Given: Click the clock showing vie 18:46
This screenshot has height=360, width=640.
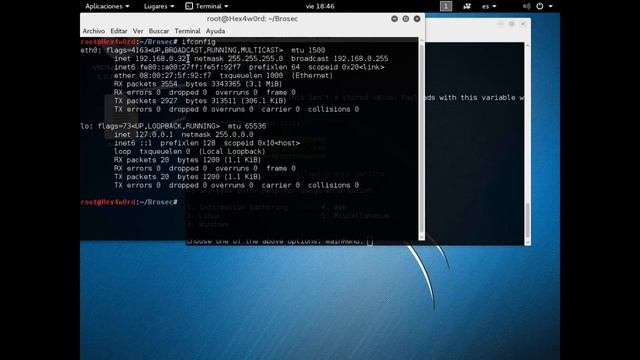Looking at the screenshot, I should 320,6.
